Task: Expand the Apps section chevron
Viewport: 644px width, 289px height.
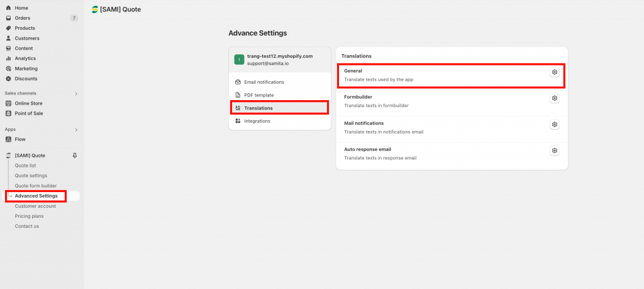Action: 76,130
